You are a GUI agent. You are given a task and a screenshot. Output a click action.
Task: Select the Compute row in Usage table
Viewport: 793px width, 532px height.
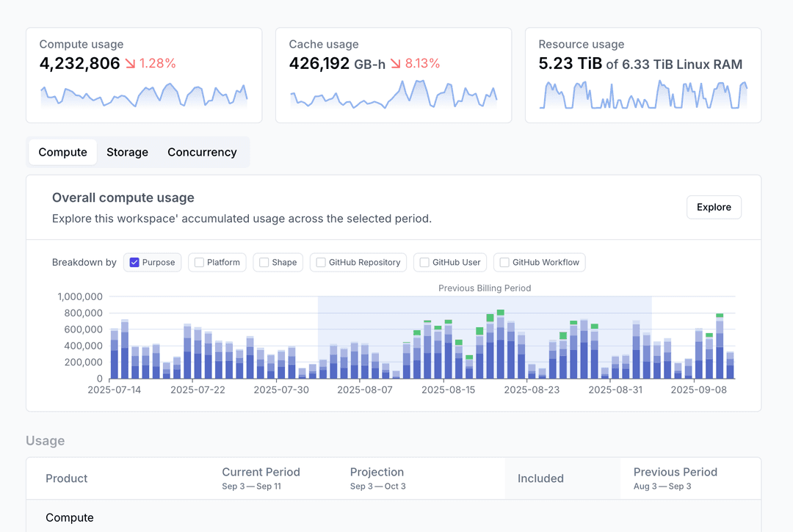point(70,517)
